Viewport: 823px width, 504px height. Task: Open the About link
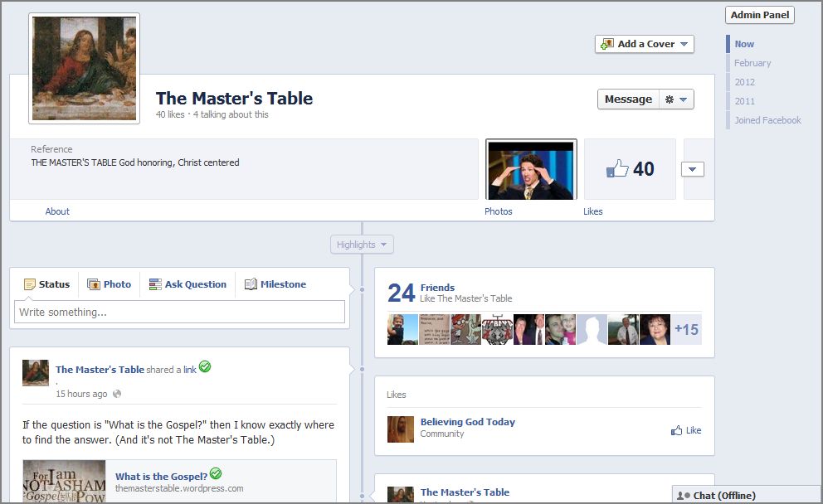click(57, 211)
